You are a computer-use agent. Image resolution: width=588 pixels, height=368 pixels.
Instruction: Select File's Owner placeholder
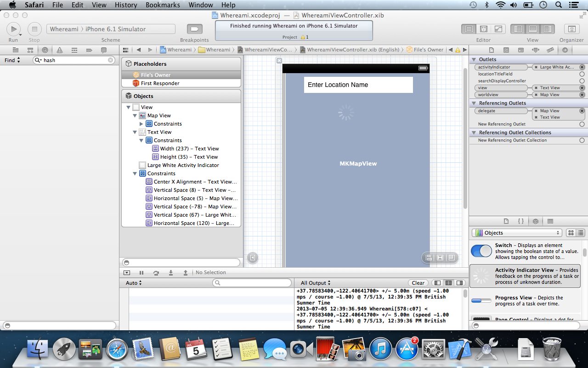tap(181, 75)
